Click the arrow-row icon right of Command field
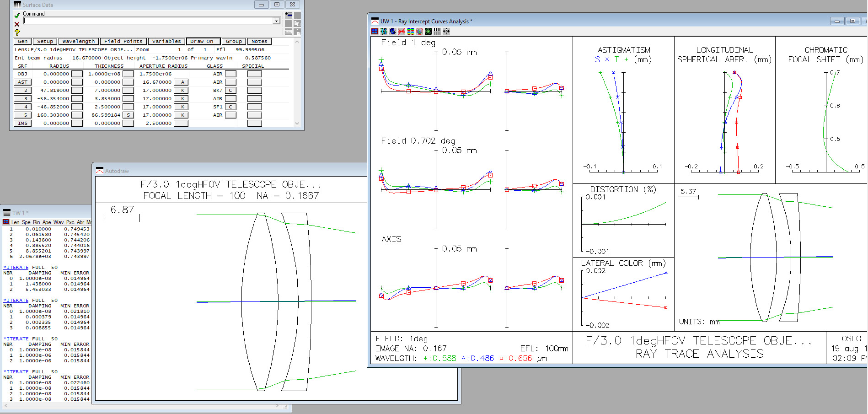 (x=289, y=15)
